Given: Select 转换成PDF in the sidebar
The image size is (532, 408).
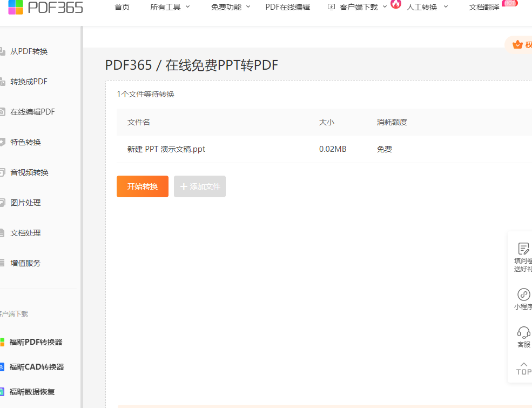Looking at the screenshot, I should (29, 82).
